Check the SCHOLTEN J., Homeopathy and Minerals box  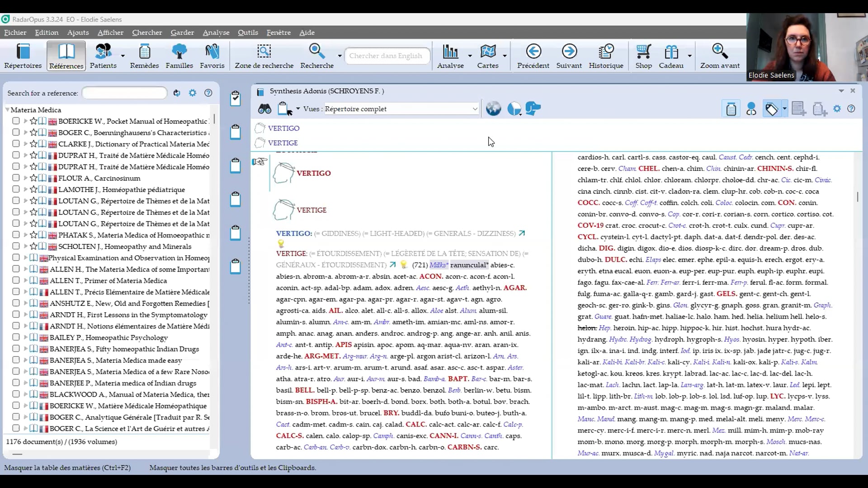click(x=16, y=246)
